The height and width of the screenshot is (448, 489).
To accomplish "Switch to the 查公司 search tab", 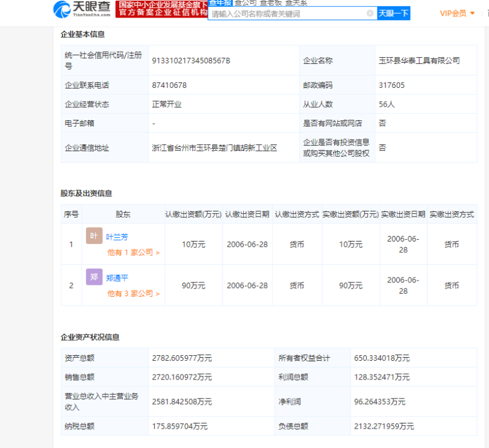I will point(245,3).
